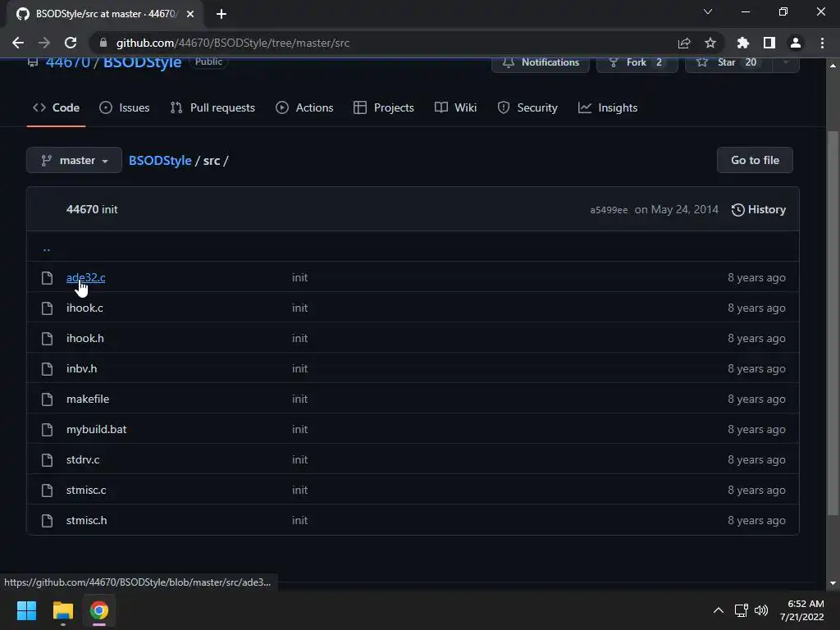The width and height of the screenshot is (840, 630).
Task: Open the Projects tab
Action: (384, 107)
